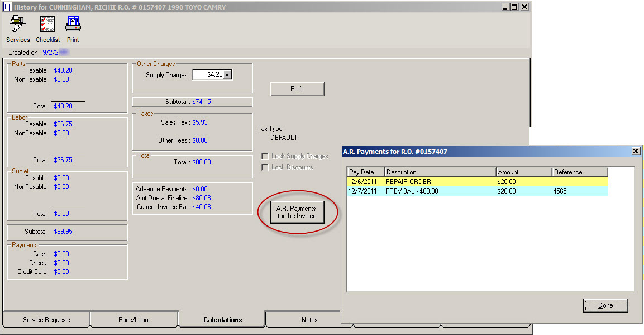The image size is (644, 335).
Task: Maximize the History window
Action: click(x=514, y=7)
